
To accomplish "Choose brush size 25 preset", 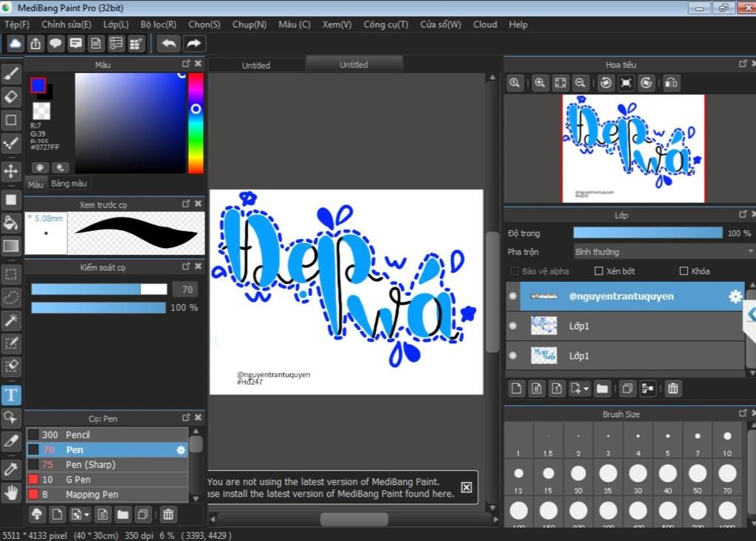I will coord(608,479).
